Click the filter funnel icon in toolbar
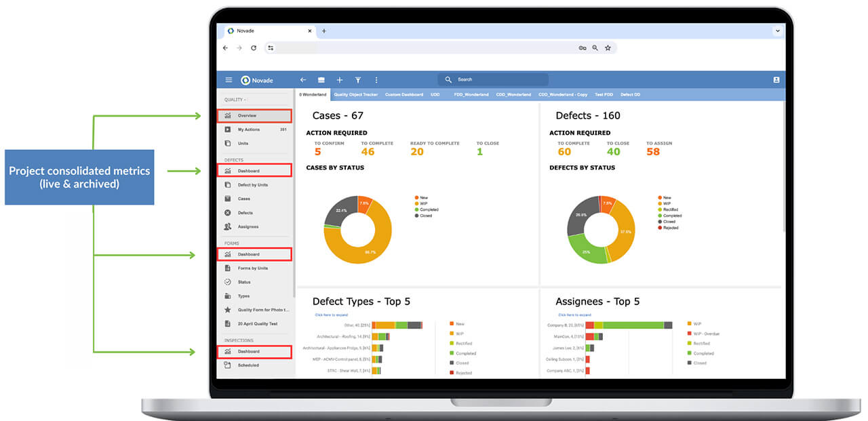Screen dimensions: 868x421 tap(358, 80)
